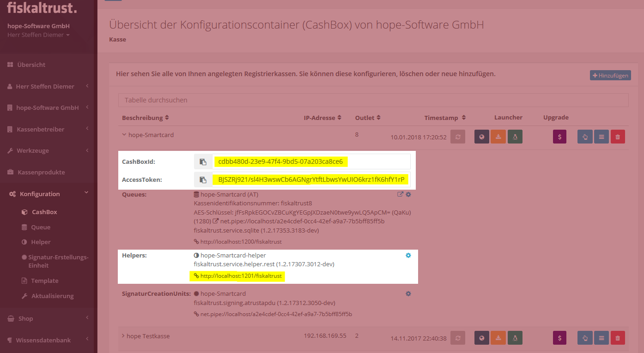Click the hand pointer button for hope-Smartcard
Viewport: 644px width, 353px height.
(x=585, y=137)
